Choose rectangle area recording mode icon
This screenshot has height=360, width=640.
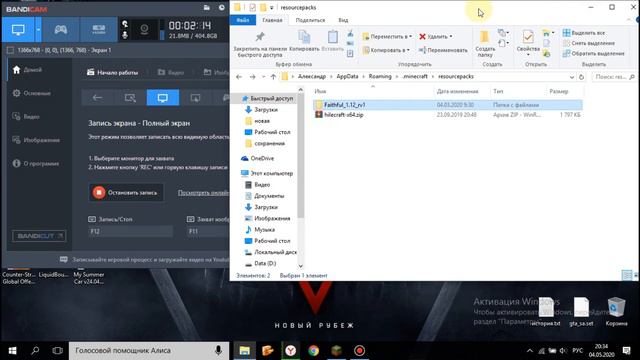(x=130, y=98)
